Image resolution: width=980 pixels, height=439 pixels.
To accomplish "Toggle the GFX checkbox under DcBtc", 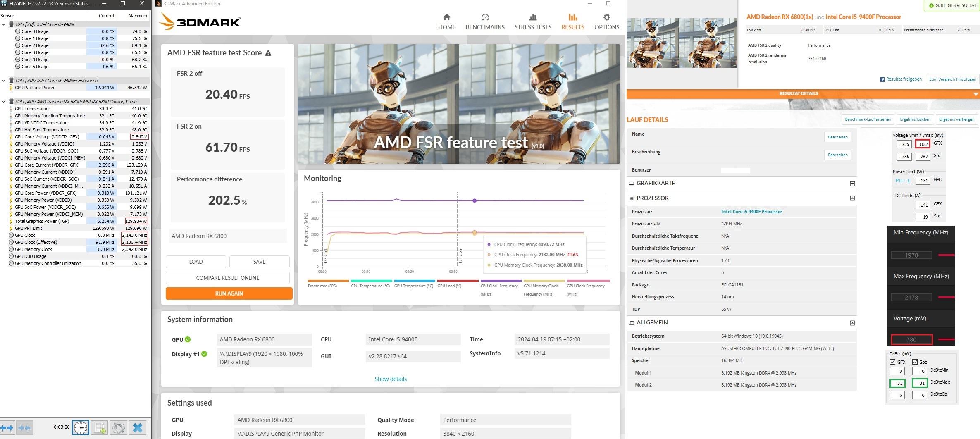I will (x=892, y=362).
